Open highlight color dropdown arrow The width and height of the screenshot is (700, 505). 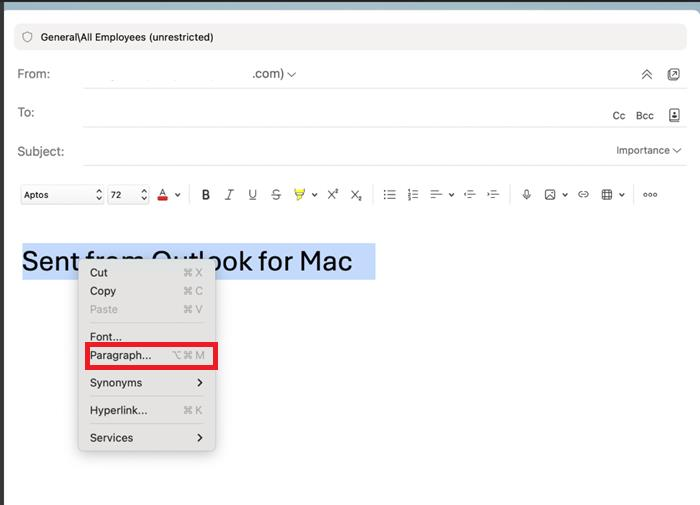click(x=314, y=195)
